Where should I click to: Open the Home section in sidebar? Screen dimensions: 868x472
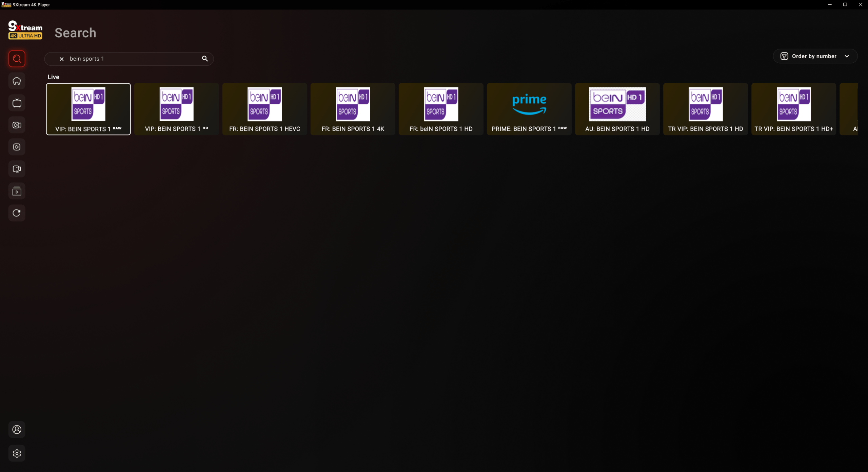click(x=17, y=81)
